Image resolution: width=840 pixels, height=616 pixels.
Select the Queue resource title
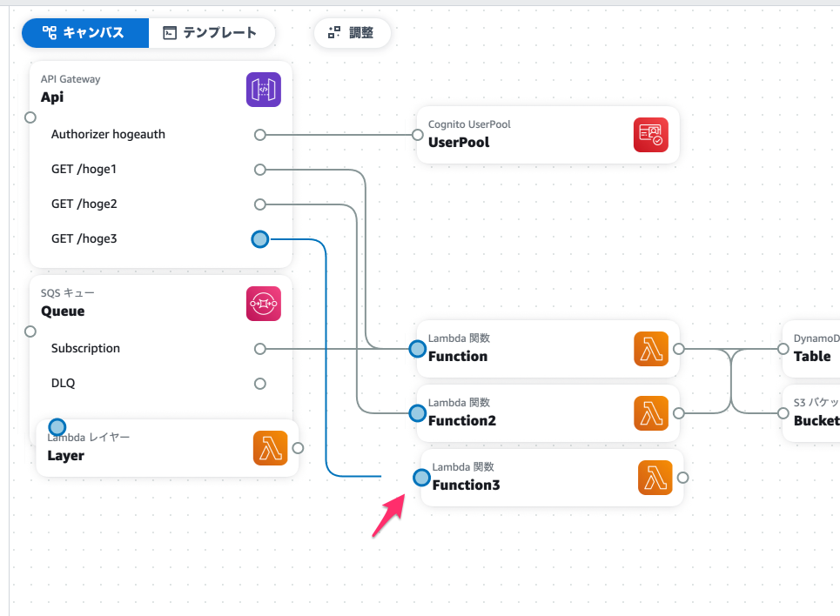click(63, 311)
